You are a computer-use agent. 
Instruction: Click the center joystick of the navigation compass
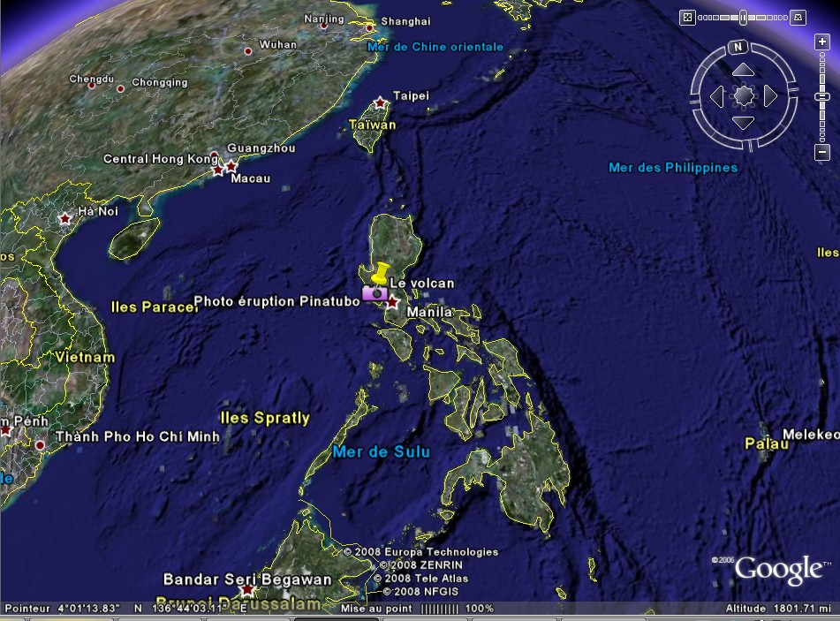(x=744, y=95)
